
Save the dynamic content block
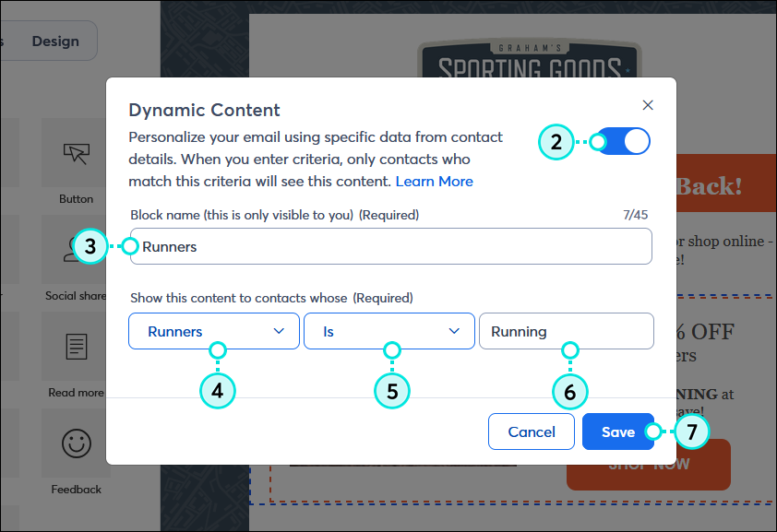click(x=618, y=432)
